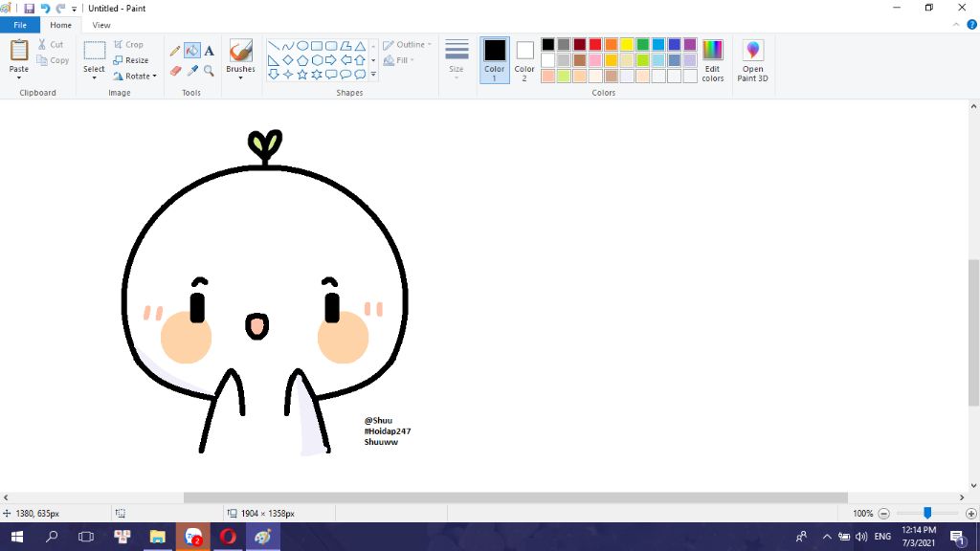
Task: Pick the yellow color swatch
Action: pos(627,44)
